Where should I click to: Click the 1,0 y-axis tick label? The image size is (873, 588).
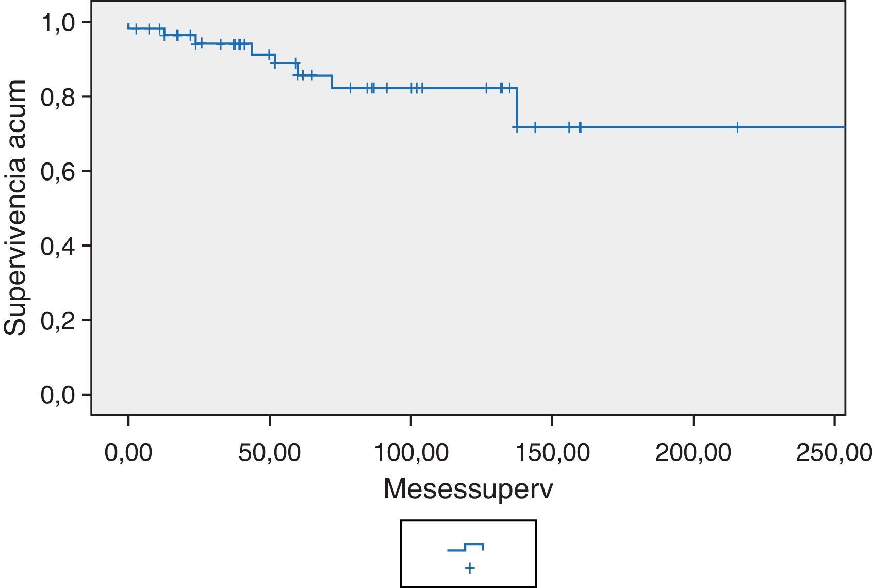[58, 23]
